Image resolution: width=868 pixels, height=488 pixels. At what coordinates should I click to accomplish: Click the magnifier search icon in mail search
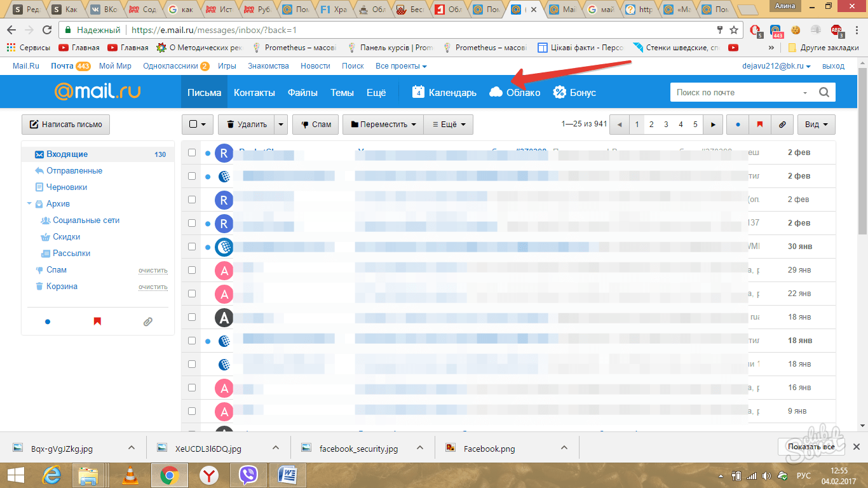[x=824, y=92]
